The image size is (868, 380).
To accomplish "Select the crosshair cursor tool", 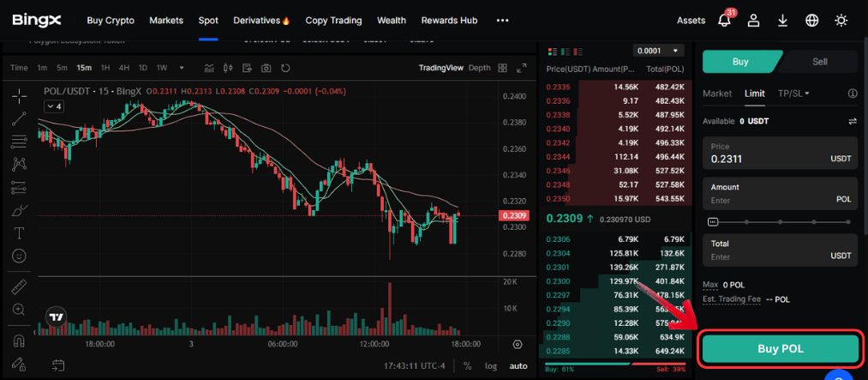I will [20, 96].
